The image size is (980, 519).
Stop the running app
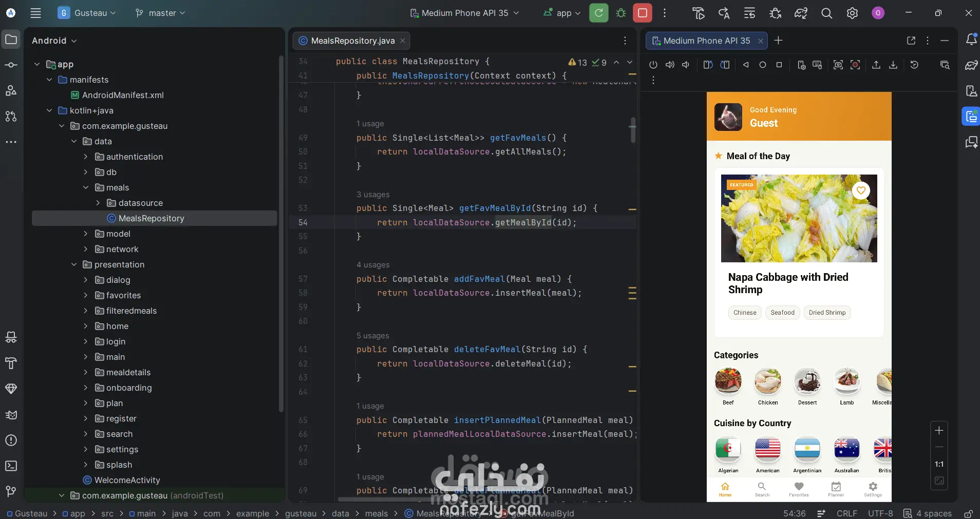click(643, 13)
